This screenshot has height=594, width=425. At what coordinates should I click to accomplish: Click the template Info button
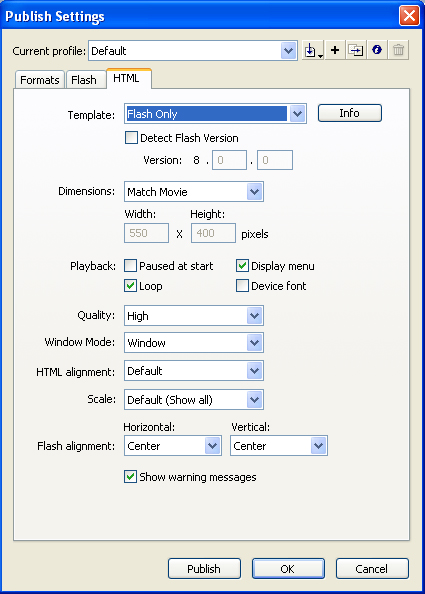tap(350, 113)
